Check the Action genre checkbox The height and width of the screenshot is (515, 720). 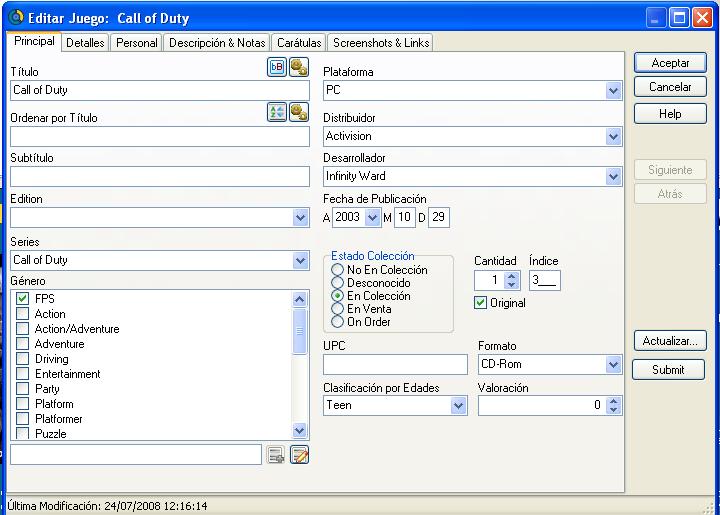point(22,314)
